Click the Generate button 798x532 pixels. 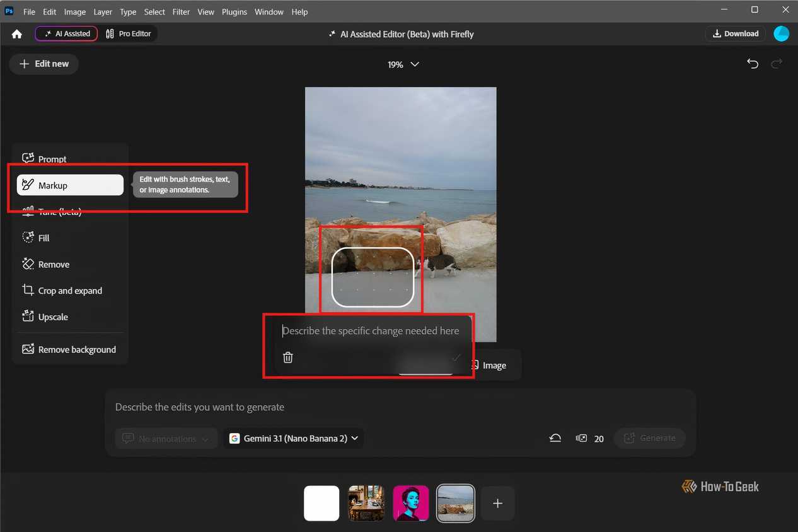point(650,438)
